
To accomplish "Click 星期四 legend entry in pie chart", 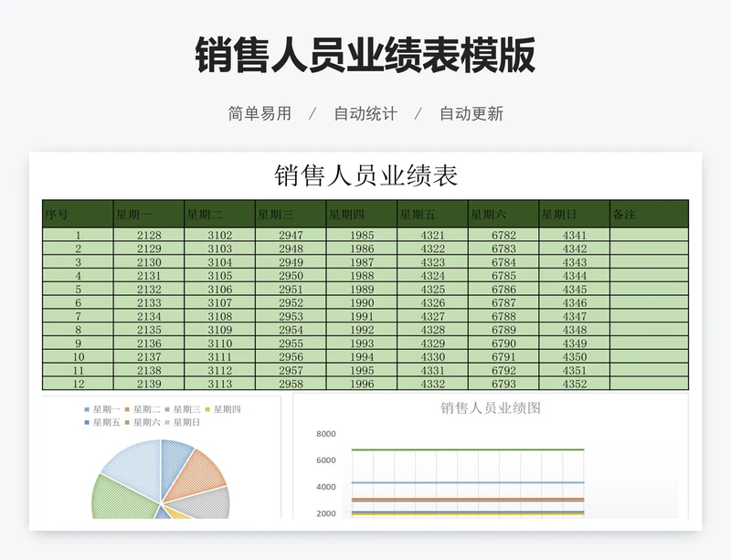I will tap(222, 409).
